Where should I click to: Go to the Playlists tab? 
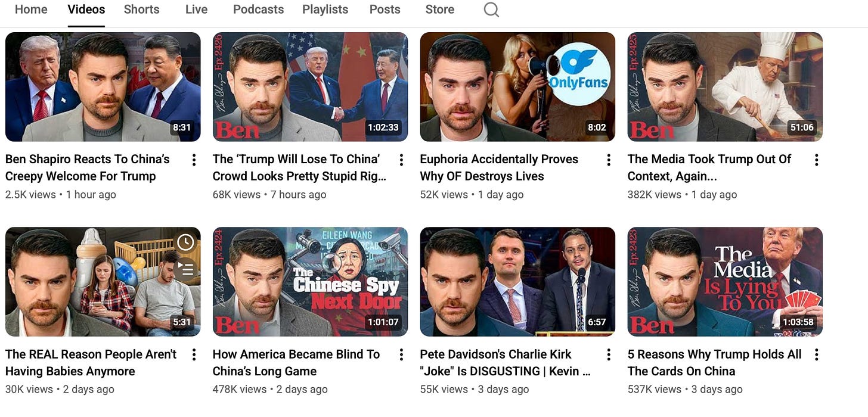(x=325, y=10)
